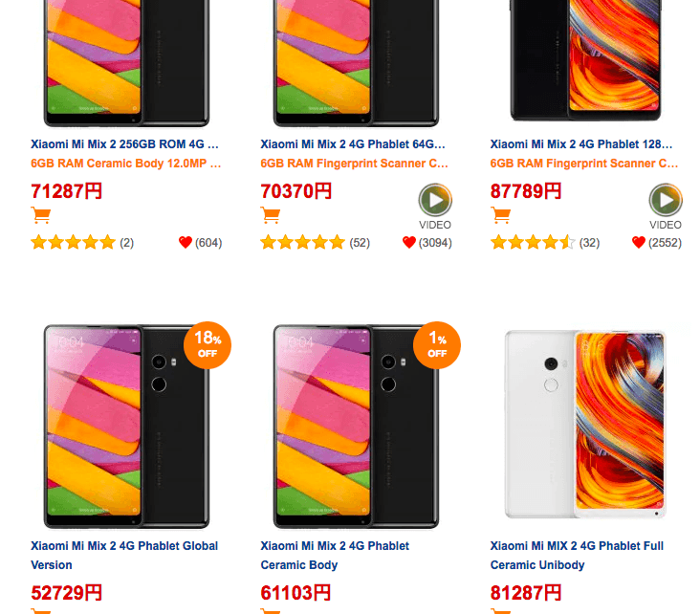The height and width of the screenshot is (614, 700).
Task: Click cart icon under the 87789円 price
Action: click(x=500, y=215)
